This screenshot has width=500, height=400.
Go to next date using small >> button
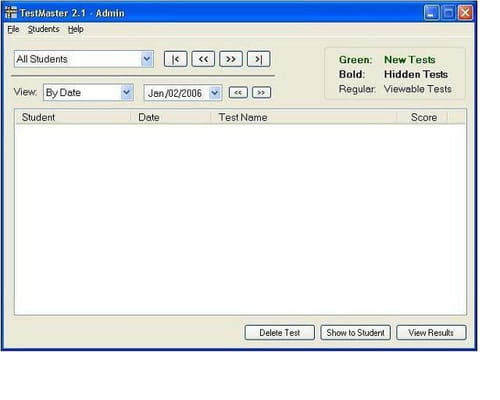coord(261,92)
